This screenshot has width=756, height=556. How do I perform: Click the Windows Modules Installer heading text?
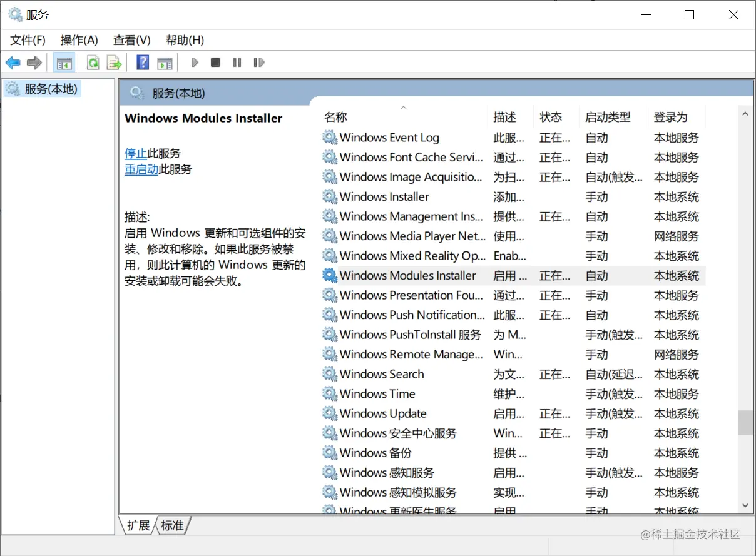pyautogui.click(x=203, y=118)
